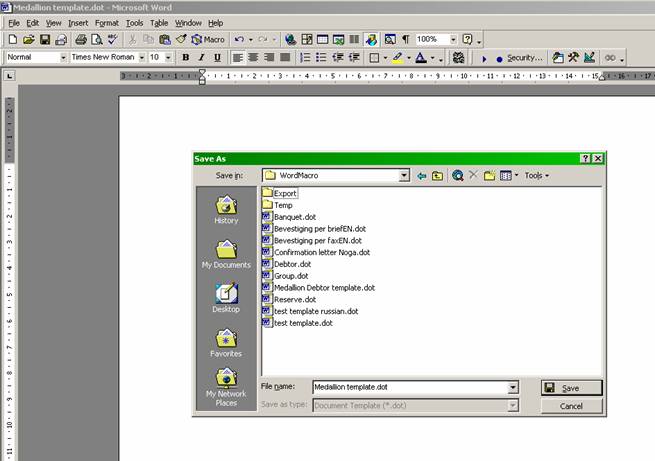The image size is (655, 461).
Task: Go up one folder level
Action: (x=438, y=175)
